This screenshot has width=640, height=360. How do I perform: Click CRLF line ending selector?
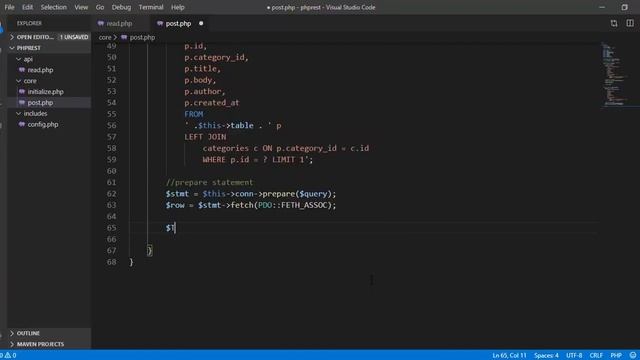pyautogui.click(x=596, y=356)
